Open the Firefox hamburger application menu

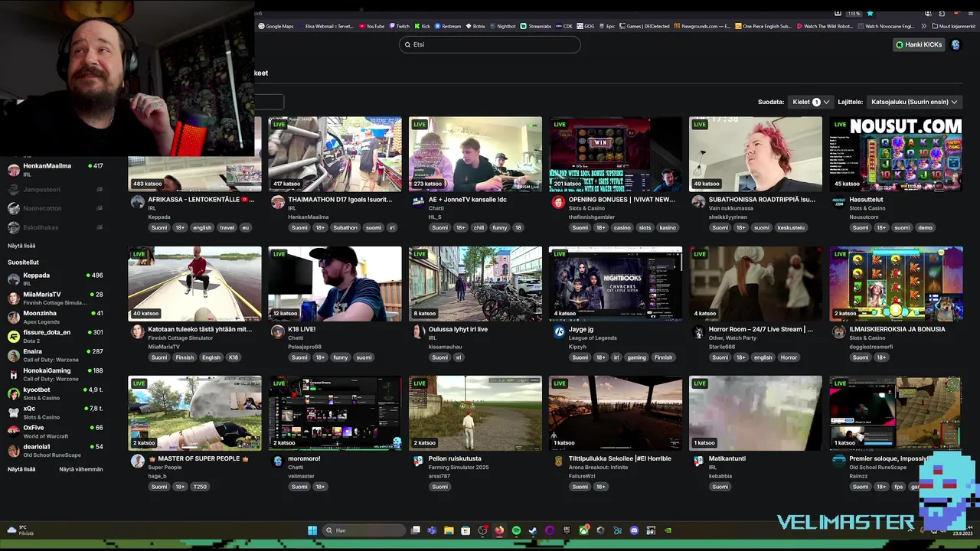tap(971, 14)
